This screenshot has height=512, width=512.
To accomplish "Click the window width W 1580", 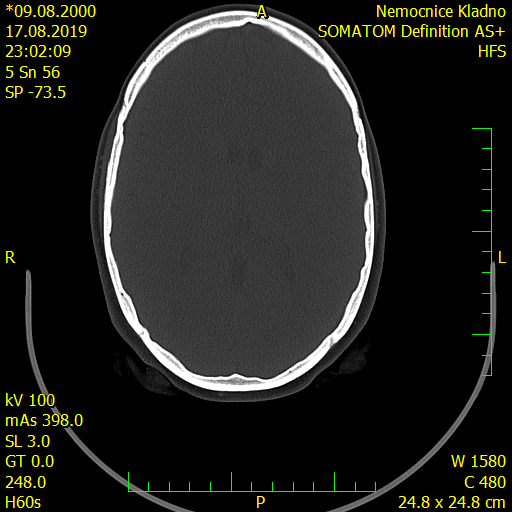I will point(479,462).
